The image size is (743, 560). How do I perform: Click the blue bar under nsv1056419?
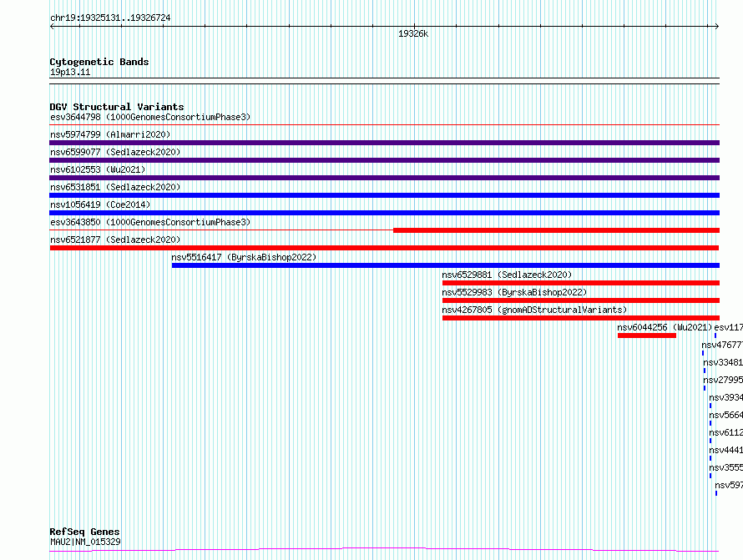click(384, 213)
